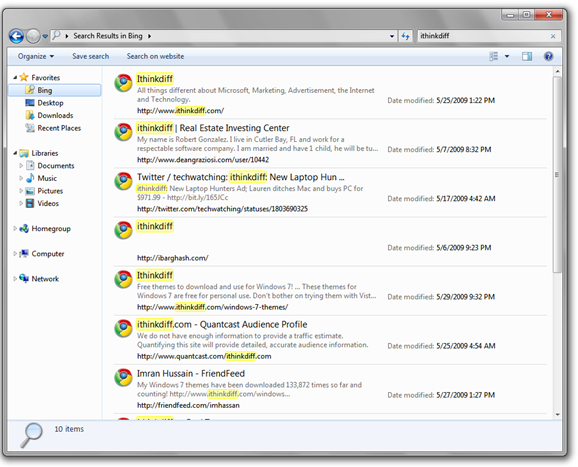The width and height of the screenshot is (578, 467).
Task: Select the Documents library
Action: pyautogui.click(x=56, y=165)
